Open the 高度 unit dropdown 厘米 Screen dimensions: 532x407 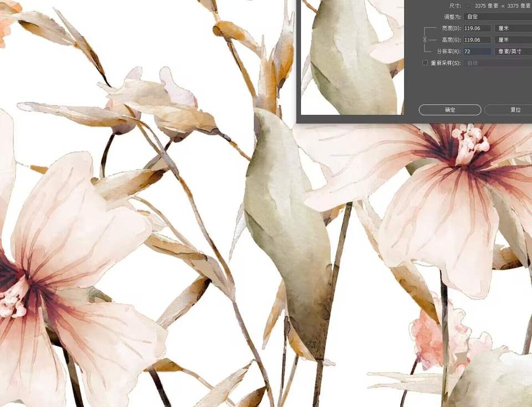[513, 40]
